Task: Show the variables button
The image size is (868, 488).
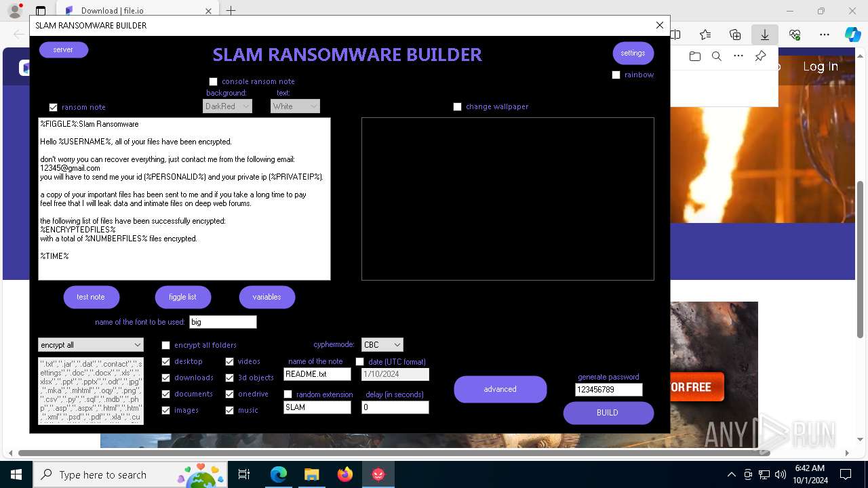Action: click(x=267, y=297)
